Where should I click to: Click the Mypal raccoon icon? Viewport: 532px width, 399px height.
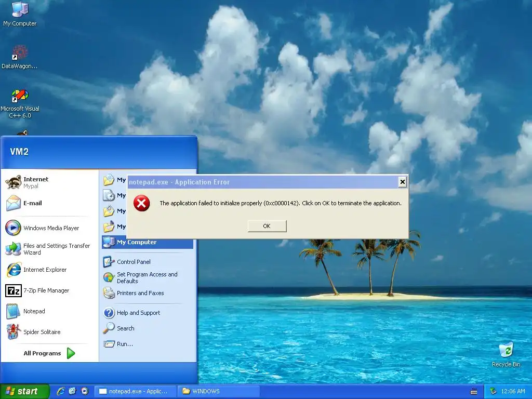tap(13, 182)
